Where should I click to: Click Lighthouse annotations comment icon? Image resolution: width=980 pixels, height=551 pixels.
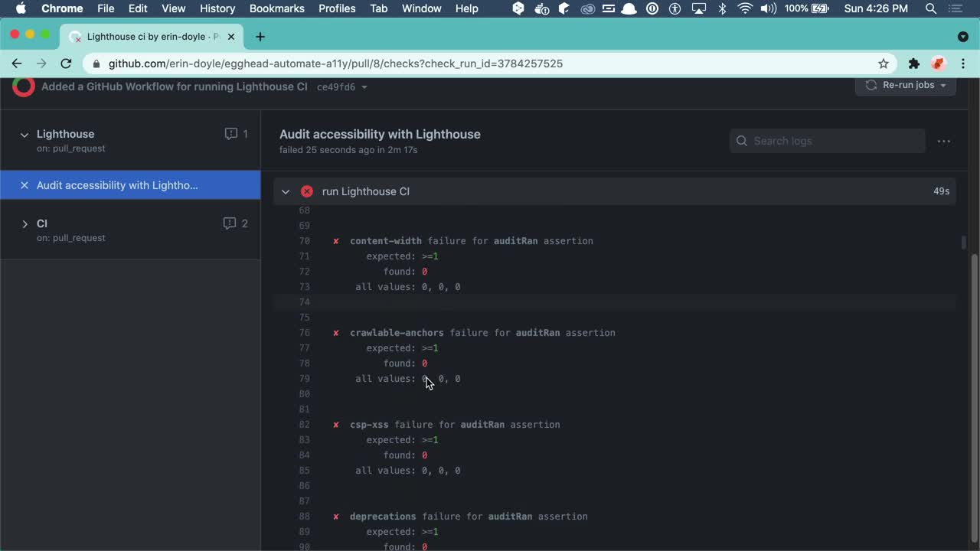pos(231,134)
